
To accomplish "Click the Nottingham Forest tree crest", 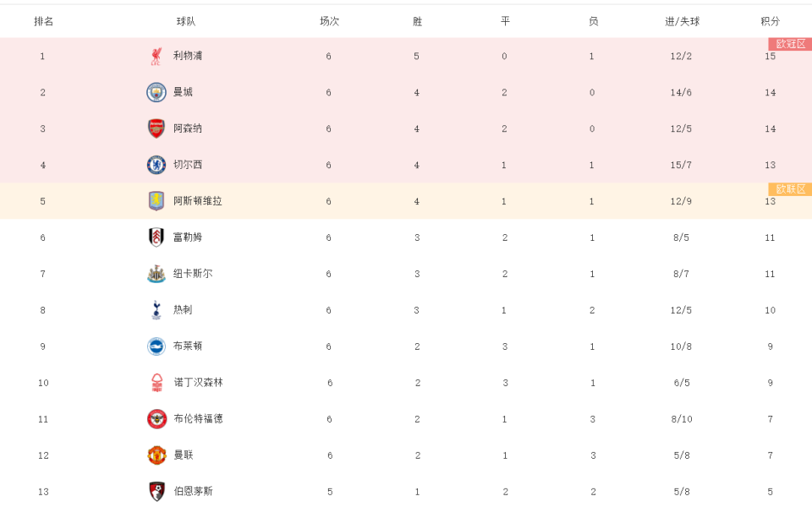I will click(x=156, y=383).
